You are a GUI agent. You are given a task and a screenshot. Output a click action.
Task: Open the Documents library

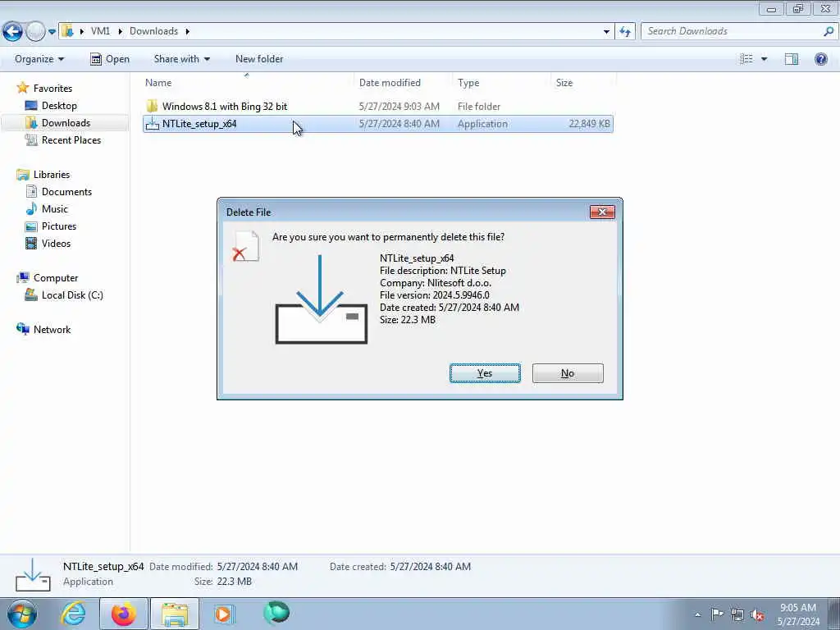click(x=67, y=192)
